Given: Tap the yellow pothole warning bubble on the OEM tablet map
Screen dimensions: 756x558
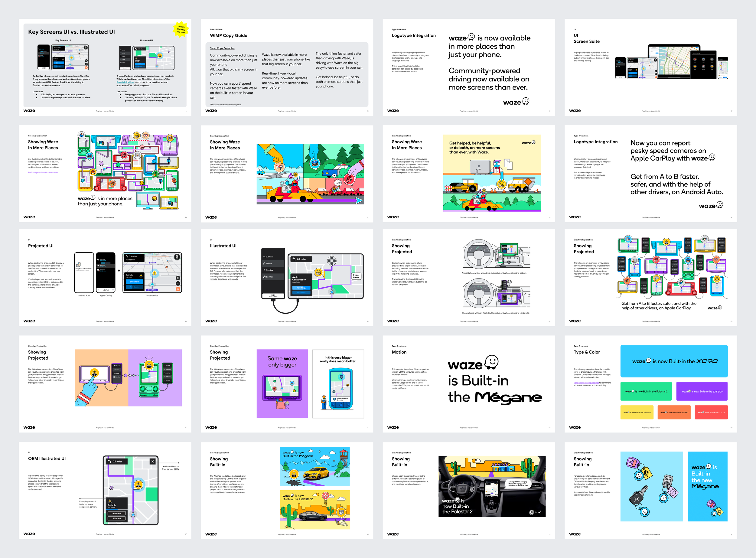Looking at the screenshot, I should coord(139,485).
